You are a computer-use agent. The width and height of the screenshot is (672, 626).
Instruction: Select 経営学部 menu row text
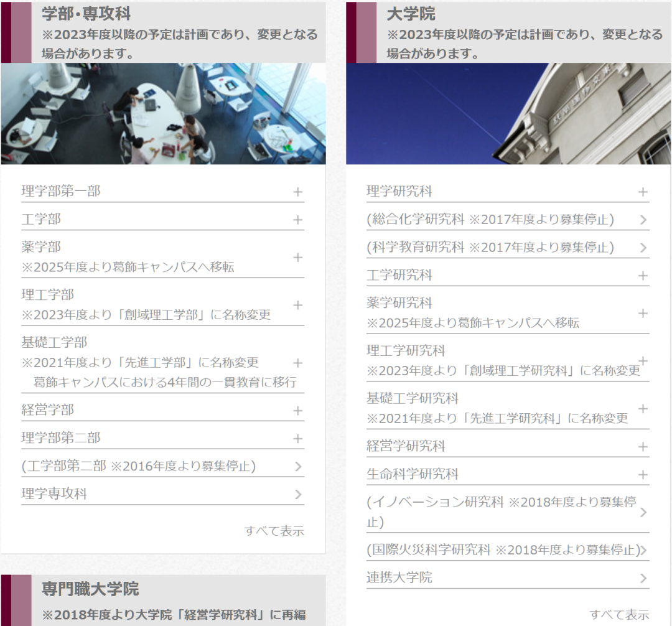47,409
